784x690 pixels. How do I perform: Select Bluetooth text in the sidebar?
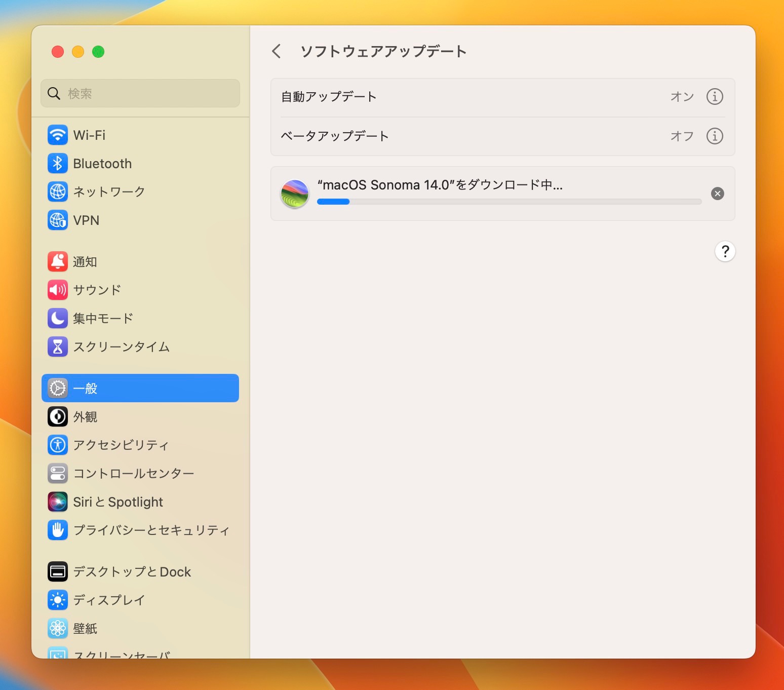coord(102,163)
